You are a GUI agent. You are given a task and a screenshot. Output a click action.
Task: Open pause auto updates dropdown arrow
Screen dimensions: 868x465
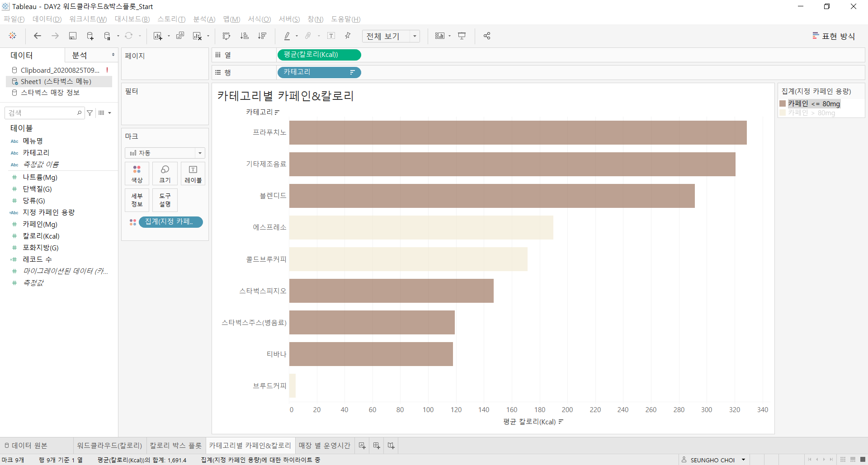[x=118, y=36]
